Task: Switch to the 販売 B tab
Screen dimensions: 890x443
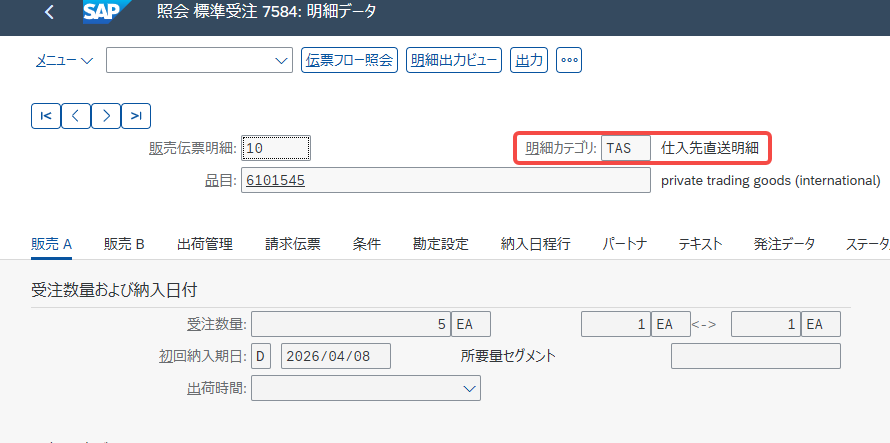Action: (x=125, y=244)
